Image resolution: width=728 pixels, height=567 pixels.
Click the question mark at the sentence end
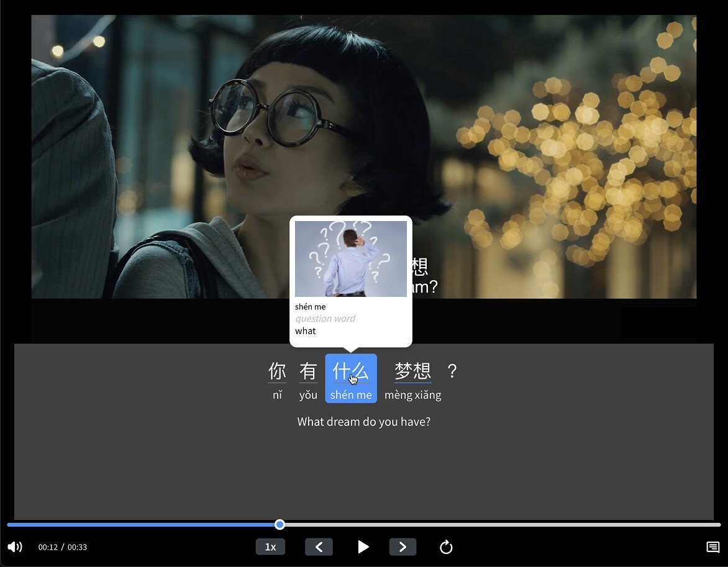[452, 371]
